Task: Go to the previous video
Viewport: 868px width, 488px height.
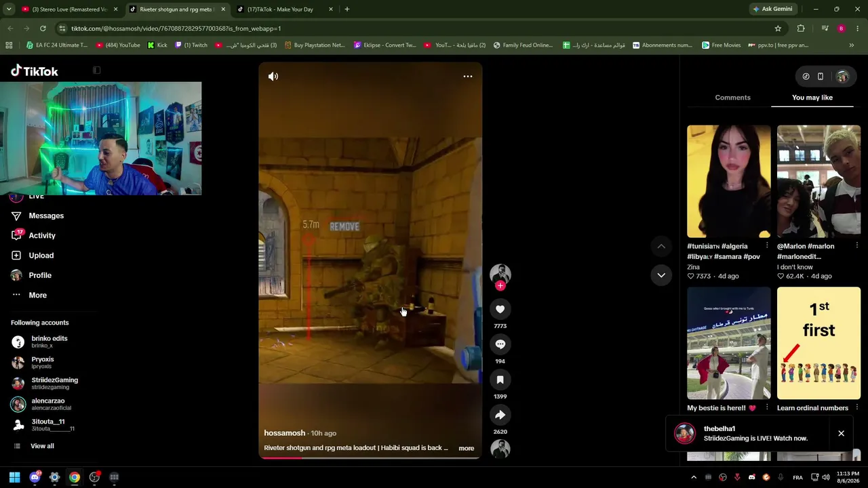Action: click(661, 246)
